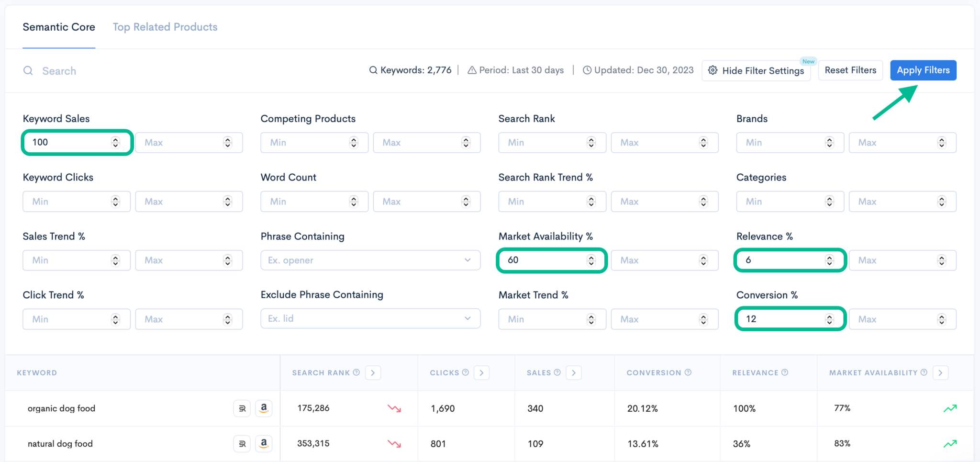Open the Search Rank column tooltip icon
The image size is (980, 462).
coord(356,372)
